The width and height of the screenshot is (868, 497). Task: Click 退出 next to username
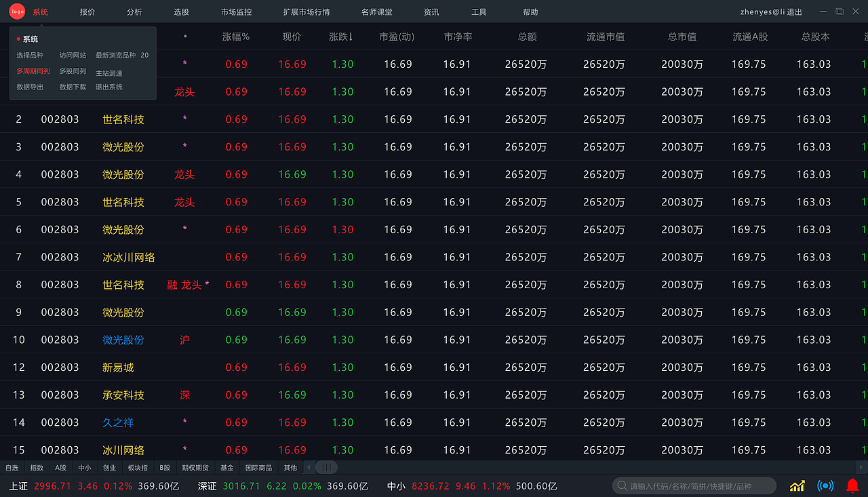[794, 12]
